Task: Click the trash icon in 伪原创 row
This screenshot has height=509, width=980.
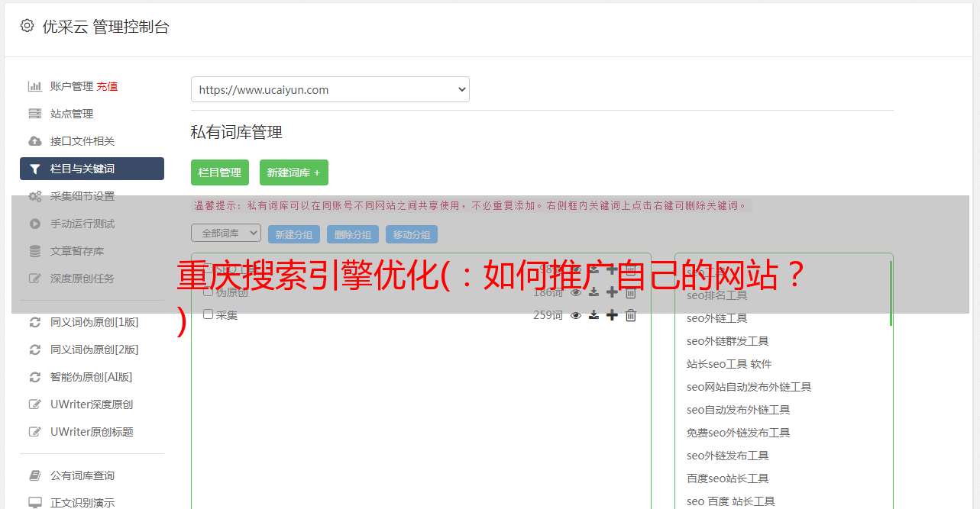Action: [x=631, y=292]
